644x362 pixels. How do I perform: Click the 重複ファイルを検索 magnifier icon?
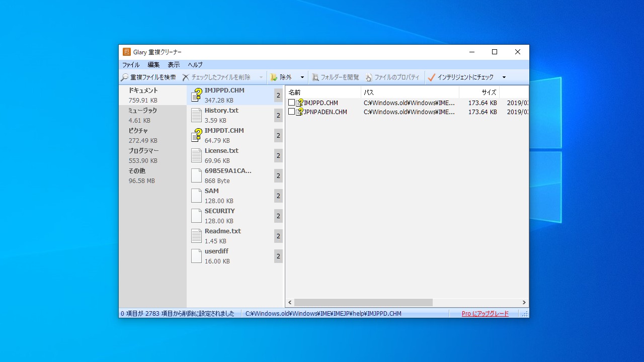pos(125,77)
